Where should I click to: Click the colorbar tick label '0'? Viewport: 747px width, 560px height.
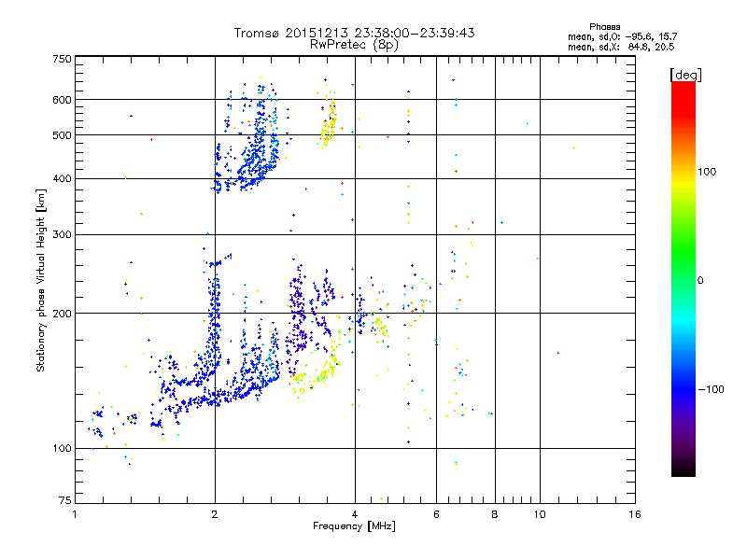pos(700,281)
